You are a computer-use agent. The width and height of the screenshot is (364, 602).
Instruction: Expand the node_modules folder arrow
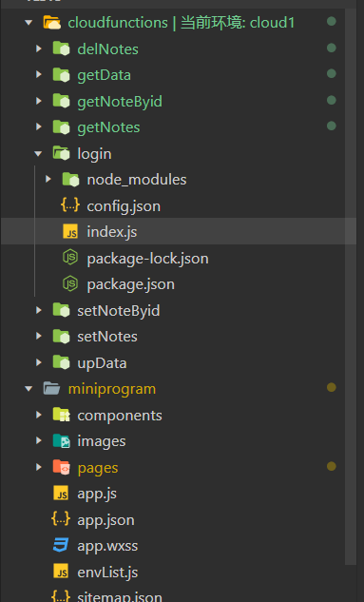tap(48, 180)
